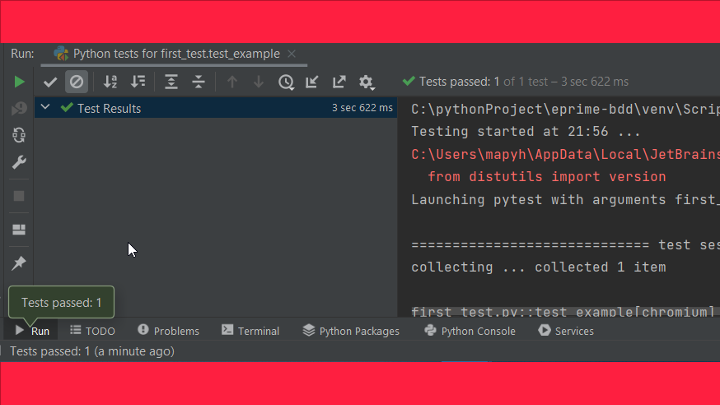Screen dimensions: 720x405
Task: Collapse the Test Results tree node
Action: click(x=45, y=108)
